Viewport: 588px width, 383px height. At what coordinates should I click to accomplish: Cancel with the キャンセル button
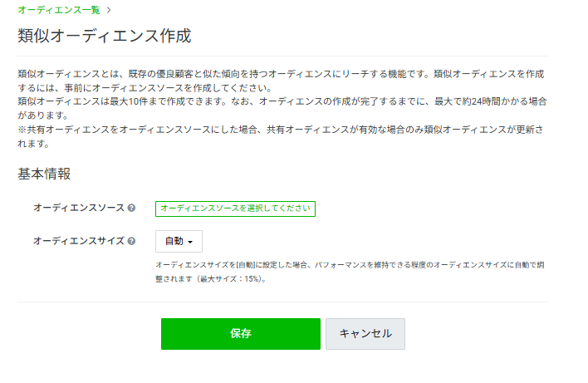(365, 333)
